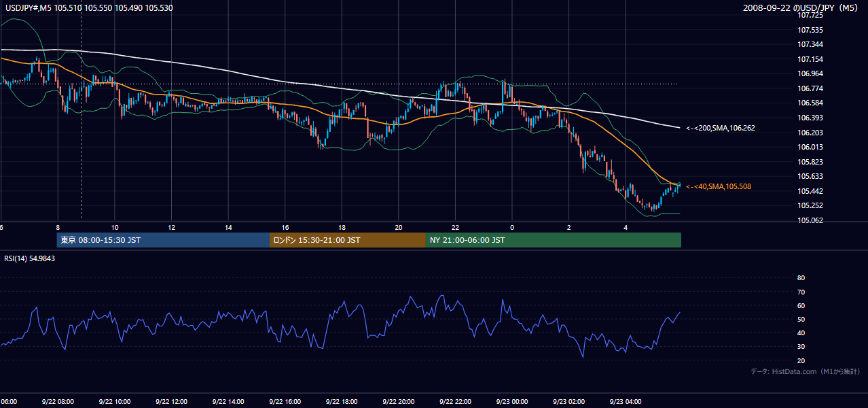
Task: Click the HistData.com data source credit
Action: pos(806,371)
